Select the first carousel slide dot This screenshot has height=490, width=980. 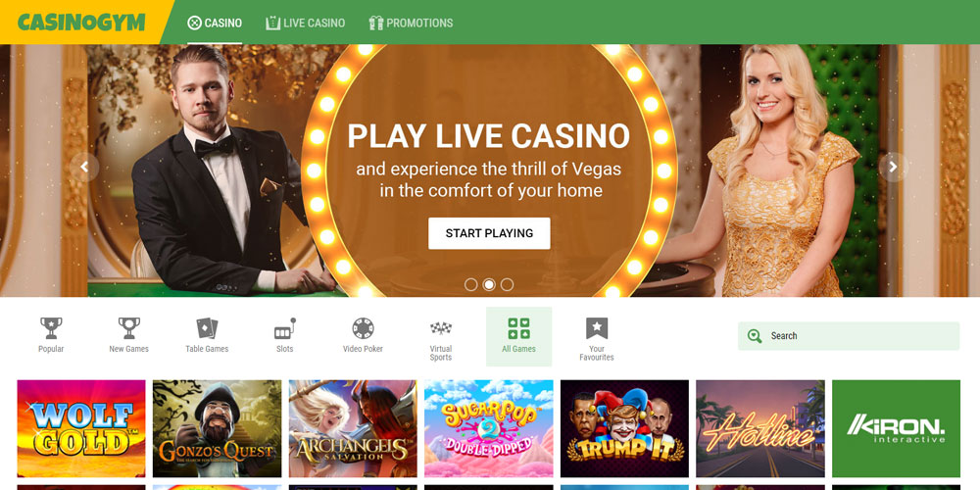click(x=470, y=285)
